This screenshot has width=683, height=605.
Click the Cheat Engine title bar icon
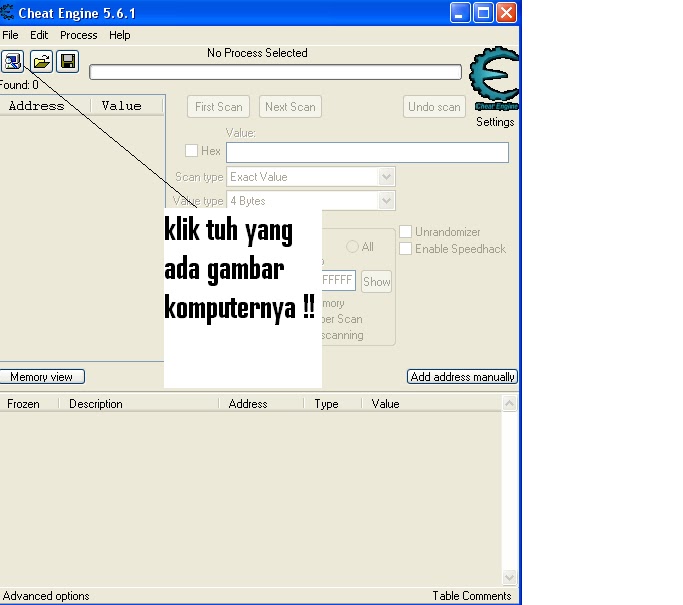click(x=7, y=12)
